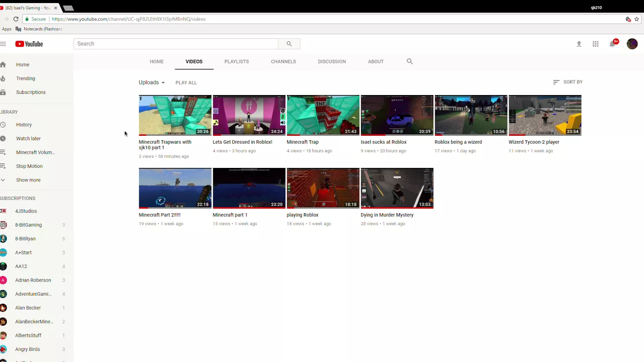Reload the page in browser
This screenshot has width=644, height=362.
click(x=16, y=19)
